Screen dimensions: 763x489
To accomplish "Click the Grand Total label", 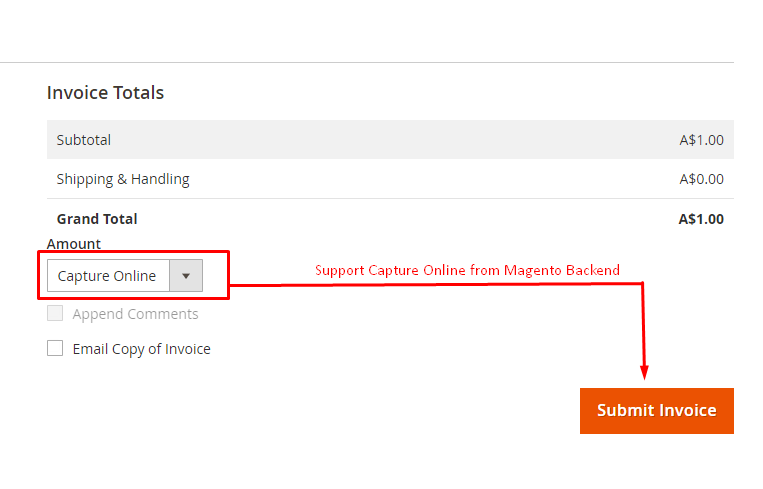I will (97, 219).
